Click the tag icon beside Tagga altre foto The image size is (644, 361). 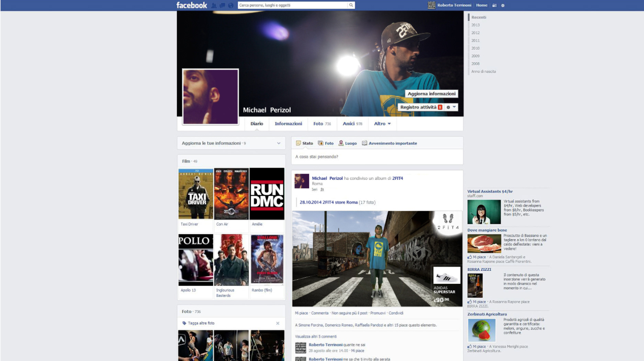pyautogui.click(x=184, y=323)
